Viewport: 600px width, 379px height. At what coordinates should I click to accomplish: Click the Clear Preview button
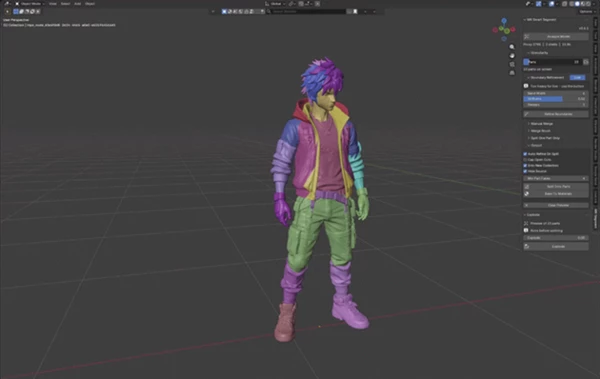(x=556, y=205)
